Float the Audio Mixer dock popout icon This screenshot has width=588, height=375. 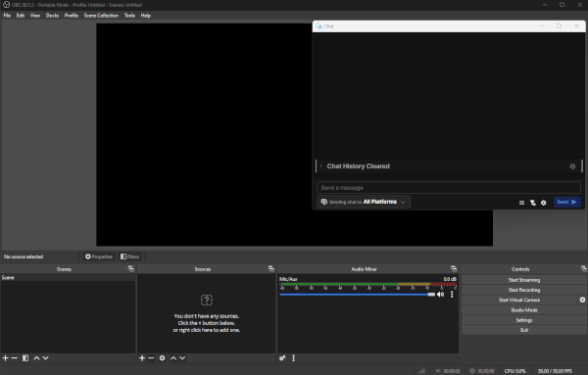point(454,268)
